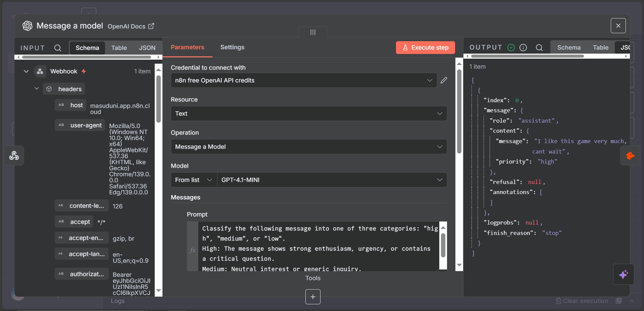Click the output info icon

pos(523,48)
